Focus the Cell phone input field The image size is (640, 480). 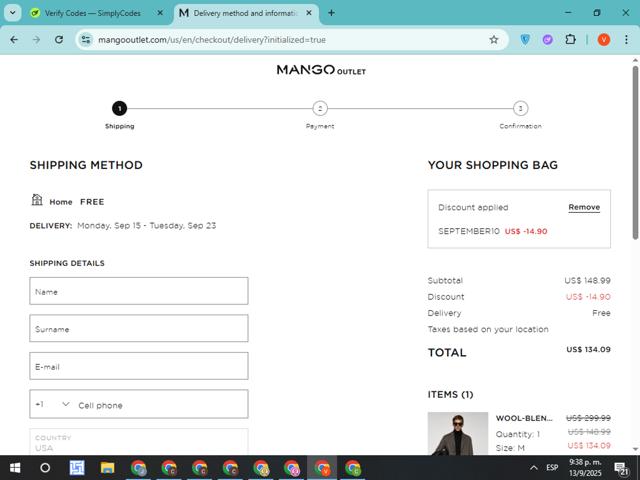161,405
